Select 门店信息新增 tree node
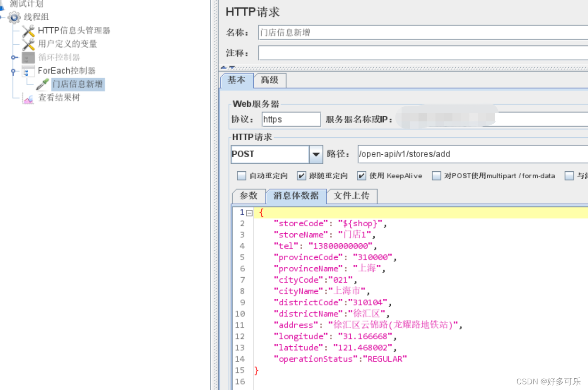Image resolution: width=588 pixels, height=390 pixels. pos(78,84)
